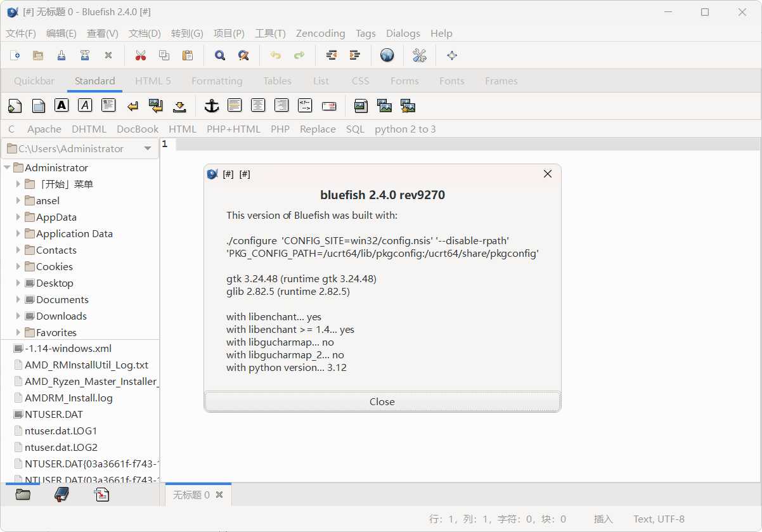Click the Italic formatting icon

85,105
